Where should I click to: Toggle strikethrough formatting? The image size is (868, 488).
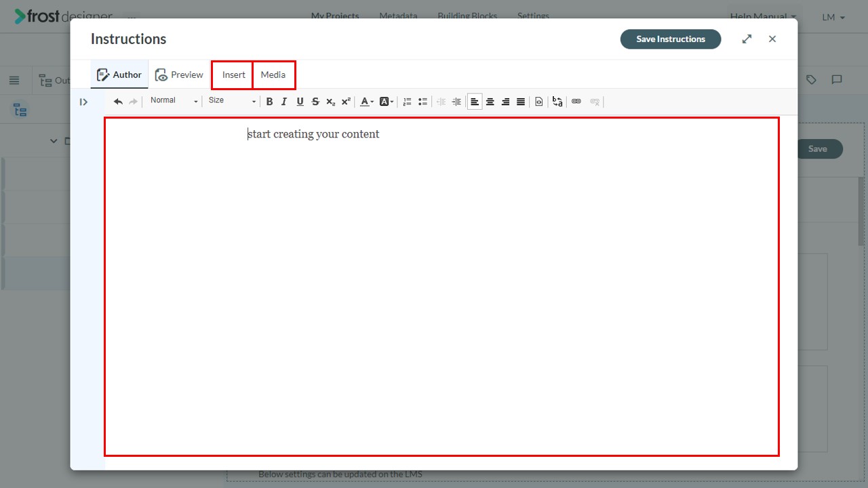click(x=315, y=102)
